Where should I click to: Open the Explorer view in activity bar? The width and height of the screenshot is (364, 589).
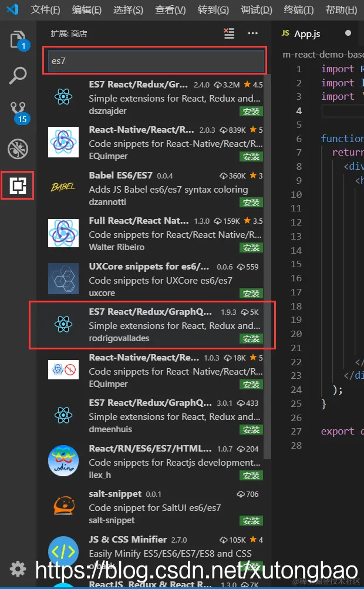[18, 41]
